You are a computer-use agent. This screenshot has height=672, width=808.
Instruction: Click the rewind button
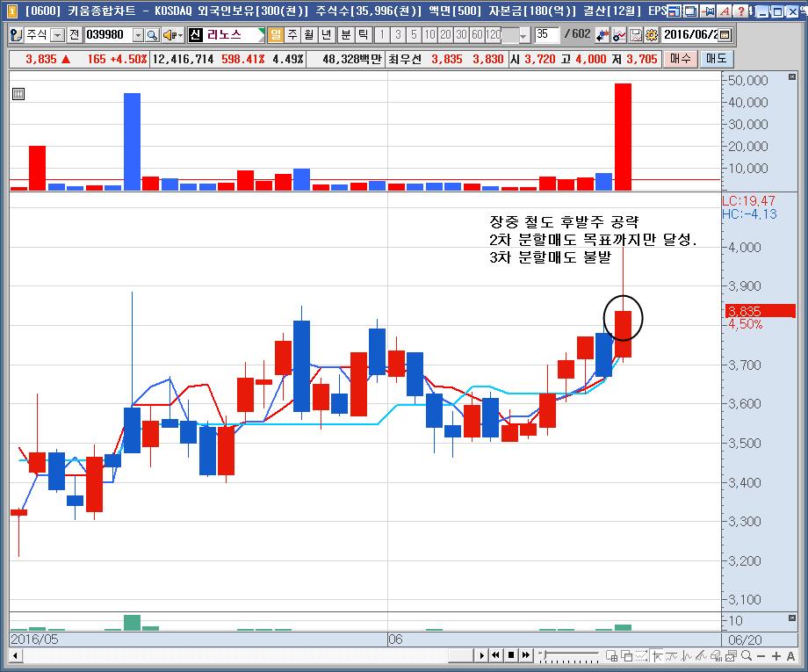pyautogui.click(x=495, y=655)
